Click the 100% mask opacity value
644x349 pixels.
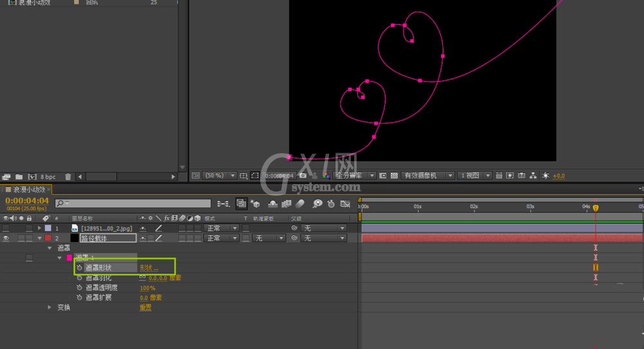tap(147, 288)
